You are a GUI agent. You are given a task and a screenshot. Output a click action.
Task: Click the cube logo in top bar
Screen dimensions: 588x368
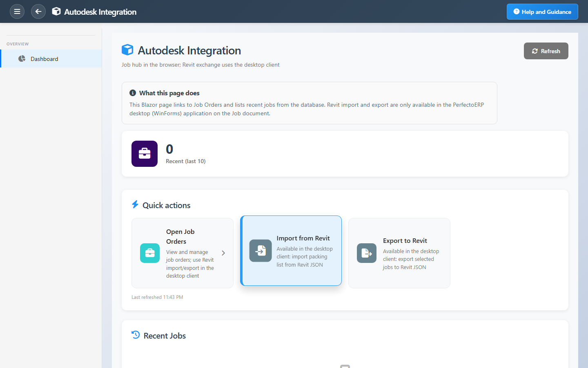point(56,11)
